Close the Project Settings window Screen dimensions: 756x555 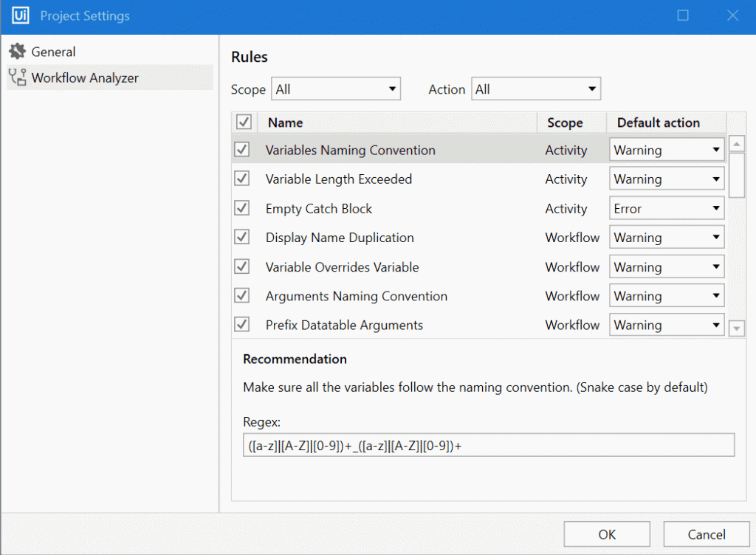click(733, 15)
